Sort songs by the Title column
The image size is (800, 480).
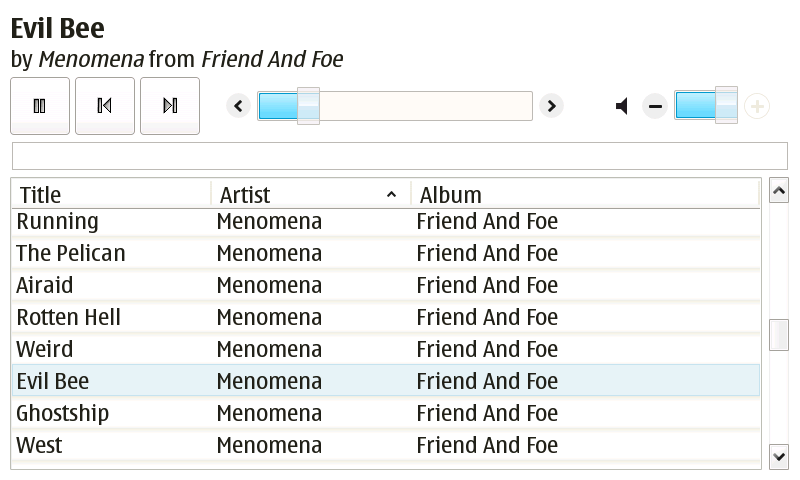110,195
